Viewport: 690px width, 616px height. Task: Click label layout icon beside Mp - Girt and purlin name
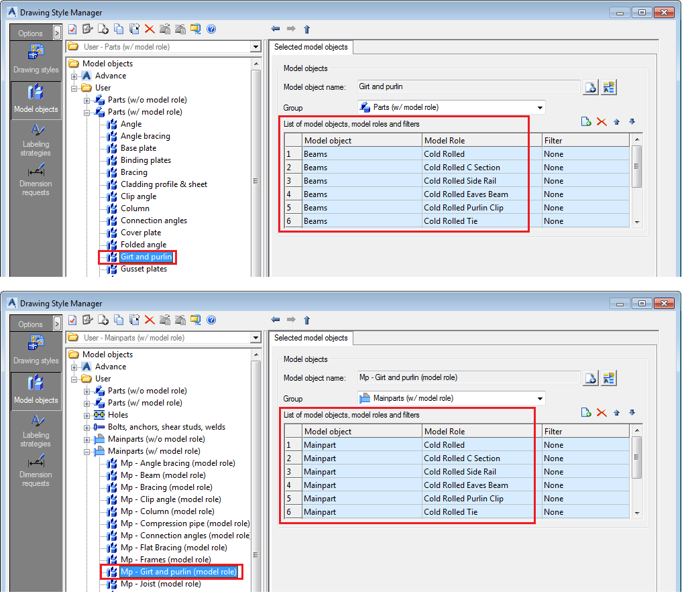[609, 378]
